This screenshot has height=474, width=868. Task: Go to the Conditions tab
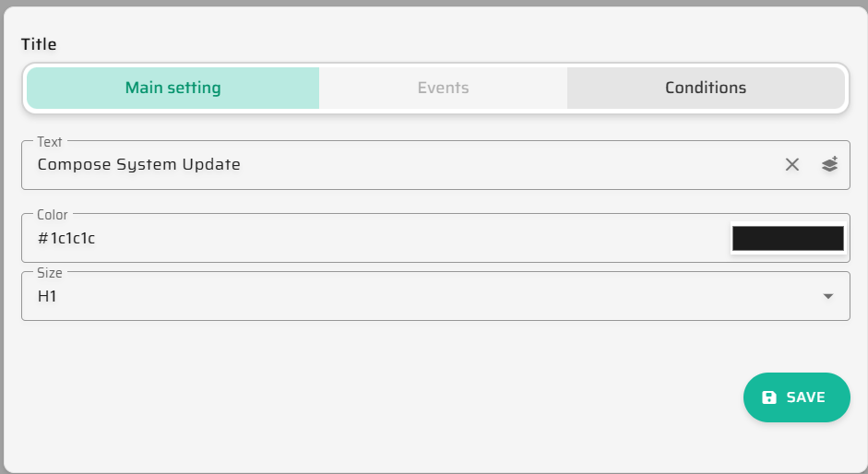click(x=706, y=89)
